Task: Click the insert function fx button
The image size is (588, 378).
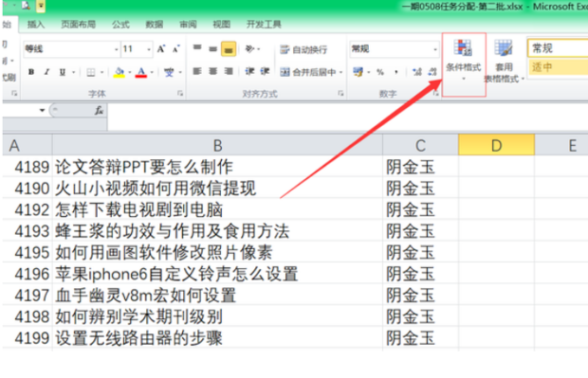Action: point(99,110)
